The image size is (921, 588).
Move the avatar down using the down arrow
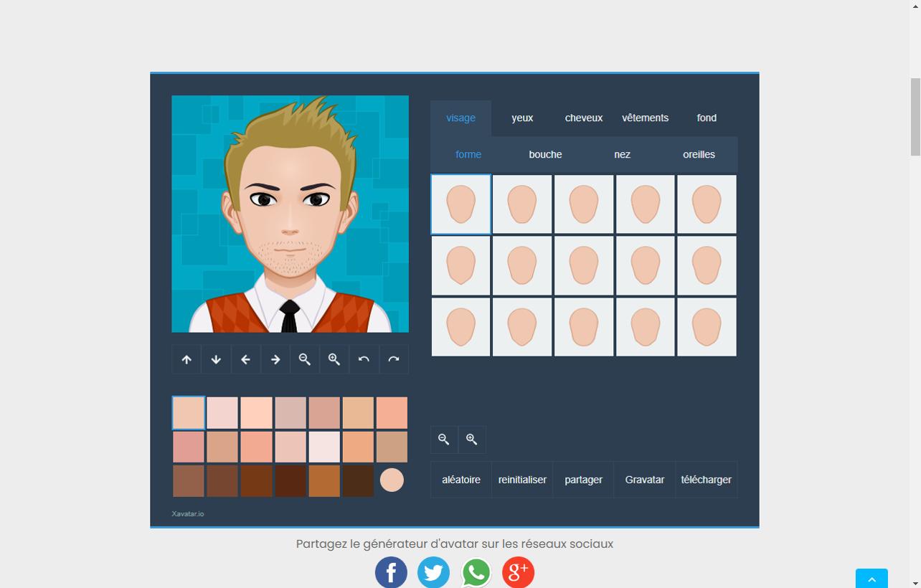click(x=216, y=359)
